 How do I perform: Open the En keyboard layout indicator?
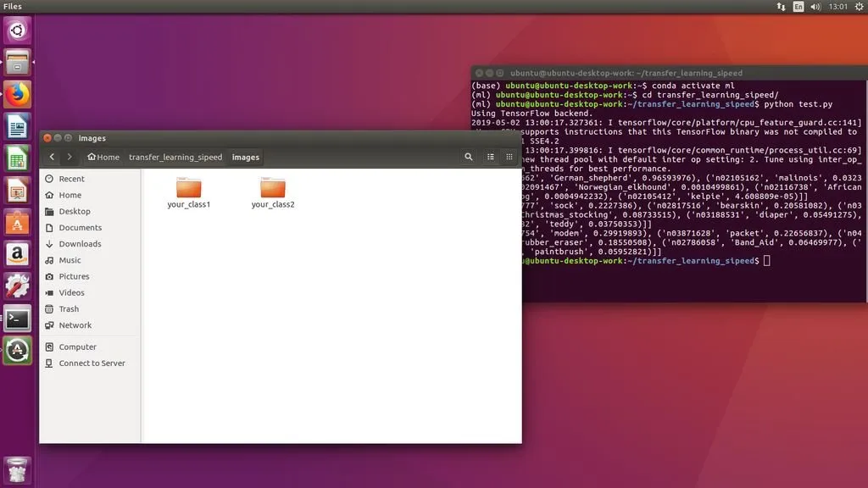798,7
